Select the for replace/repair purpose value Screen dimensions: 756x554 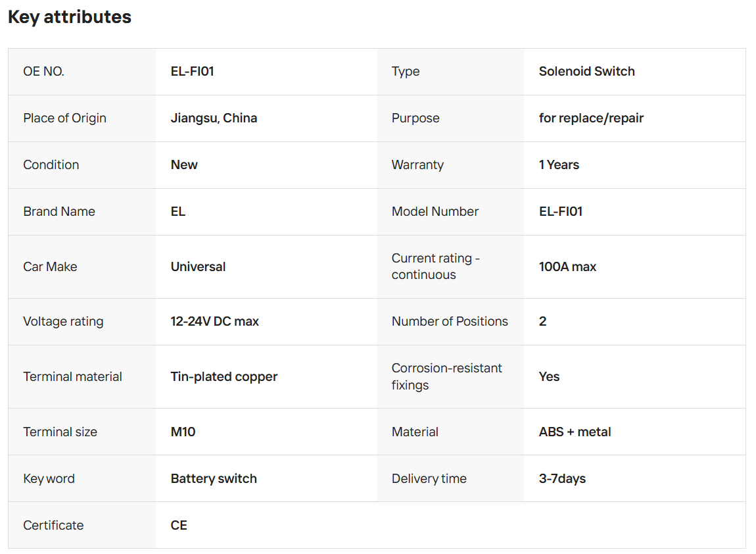tap(591, 118)
